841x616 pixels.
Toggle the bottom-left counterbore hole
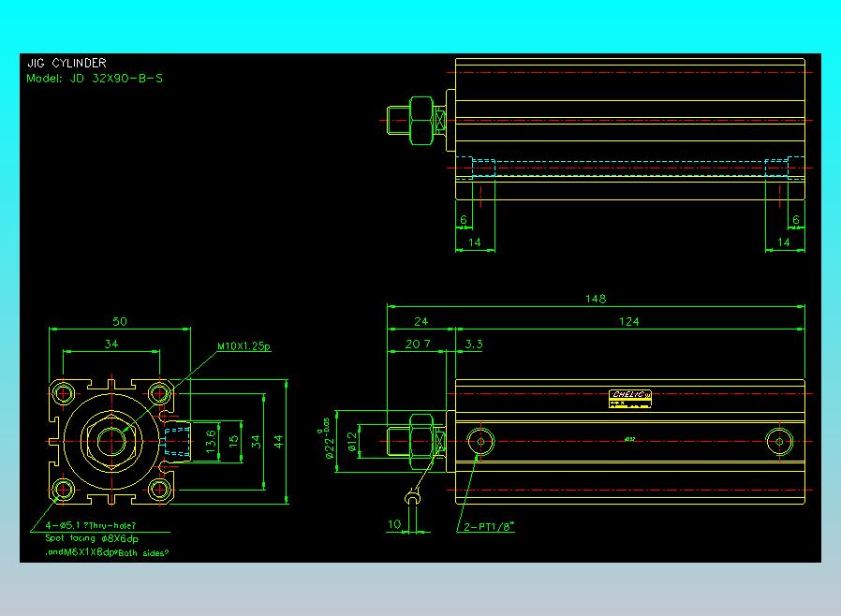click(63, 489)
